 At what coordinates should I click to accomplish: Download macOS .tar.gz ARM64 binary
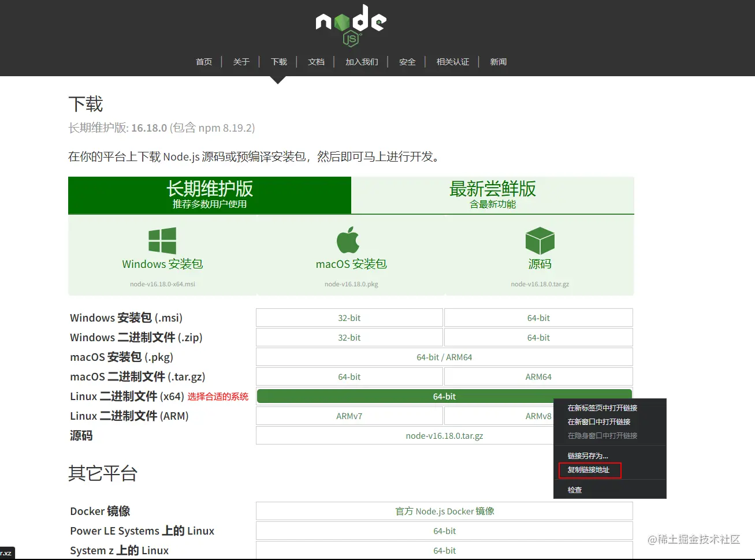pos(538,377)
